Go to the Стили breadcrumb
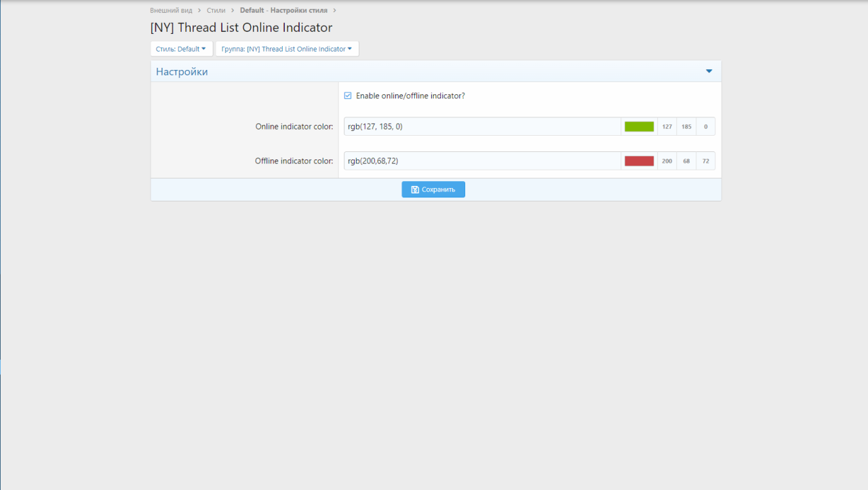This screenshot has height=490, width=868. pos(216,11)
